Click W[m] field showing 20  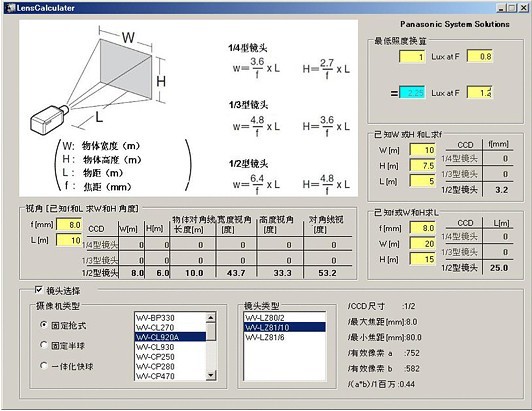[x=422, y=243]
